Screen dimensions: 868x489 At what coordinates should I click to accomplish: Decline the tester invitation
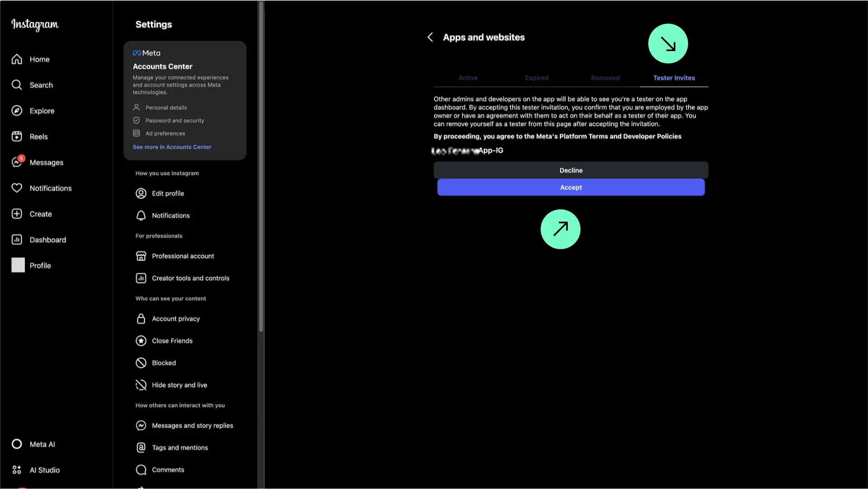(571, 171)
